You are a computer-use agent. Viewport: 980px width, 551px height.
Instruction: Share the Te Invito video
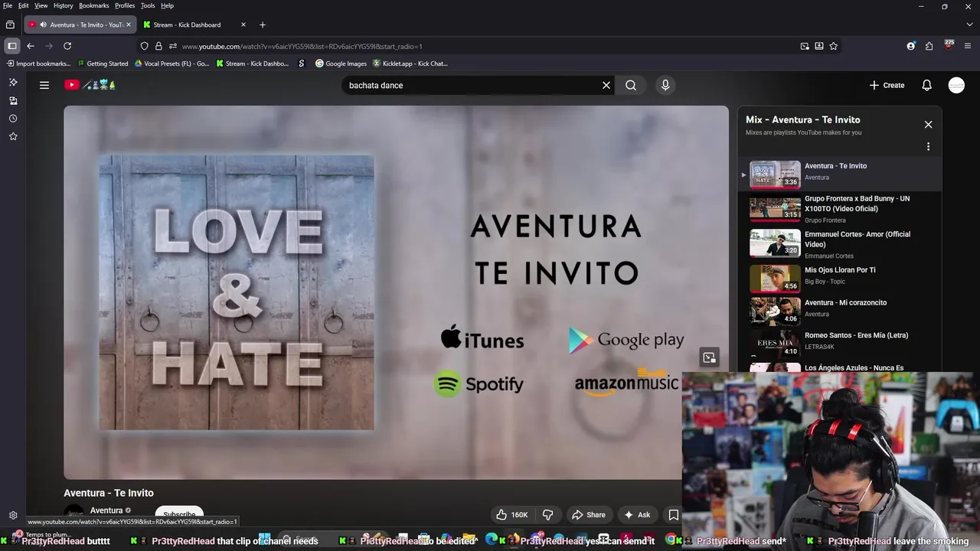589,515
